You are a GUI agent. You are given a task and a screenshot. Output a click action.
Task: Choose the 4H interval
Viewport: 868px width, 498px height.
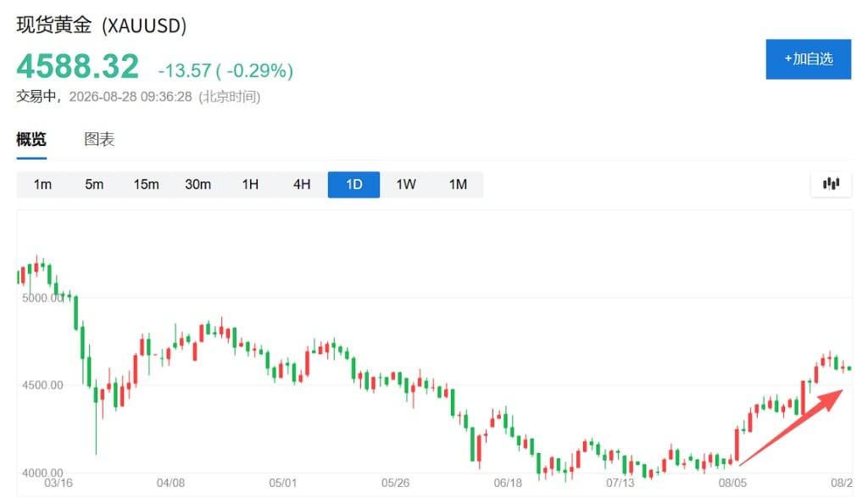(302, 184)
